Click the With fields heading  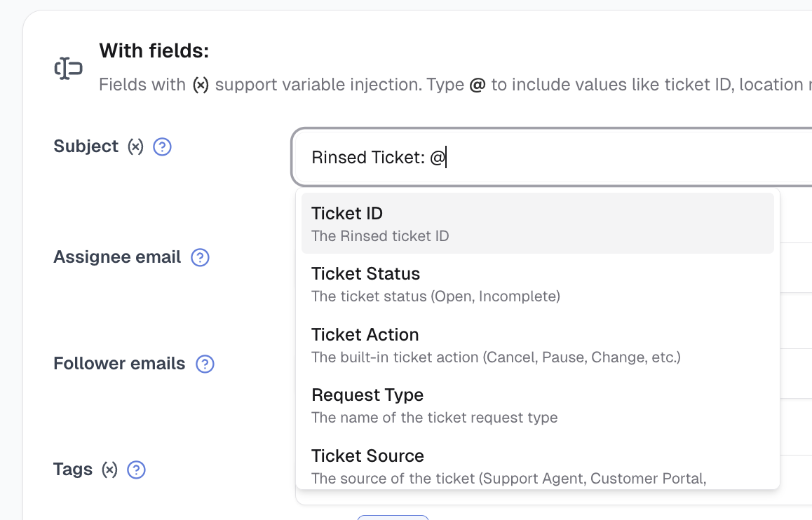click(x=154, y=50)
